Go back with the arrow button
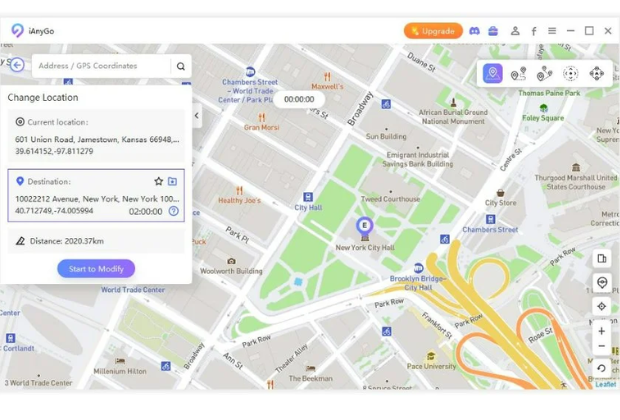Viewport: 620px width, 420px height. [17, 65]
